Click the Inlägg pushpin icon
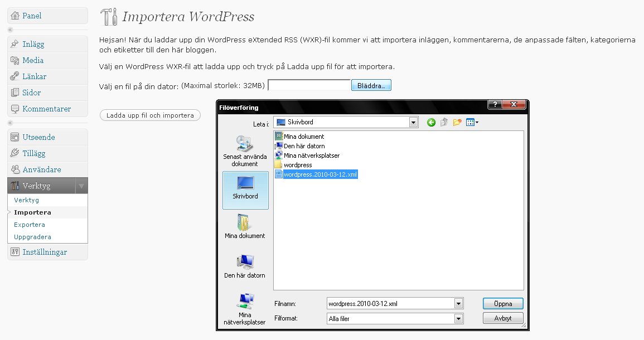644x340 pixels. [15, 44]
